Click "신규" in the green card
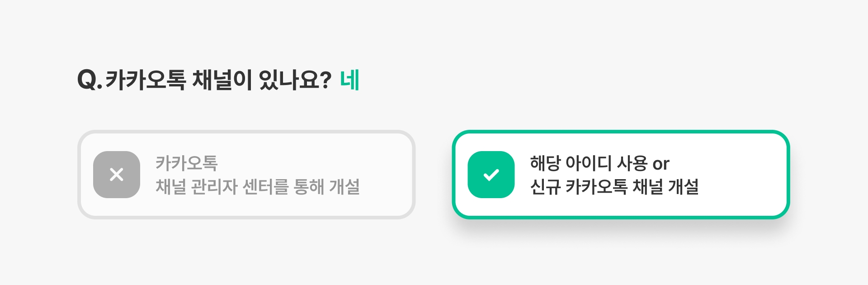 (x=545, y=186)
